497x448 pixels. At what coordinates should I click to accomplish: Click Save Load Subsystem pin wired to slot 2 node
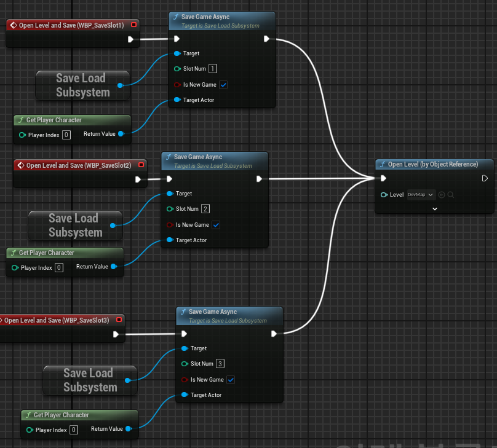click(113, 226)
